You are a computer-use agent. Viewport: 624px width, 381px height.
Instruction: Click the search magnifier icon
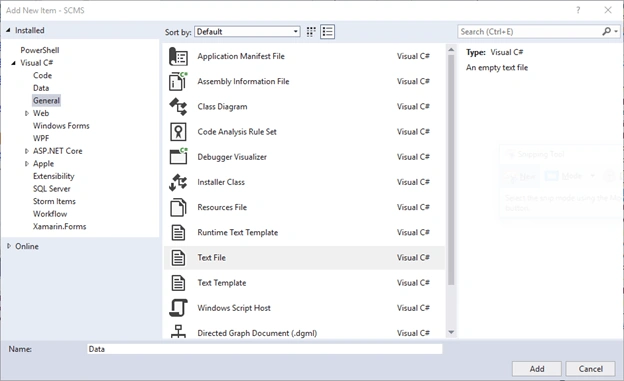click(x=606, y=31)
